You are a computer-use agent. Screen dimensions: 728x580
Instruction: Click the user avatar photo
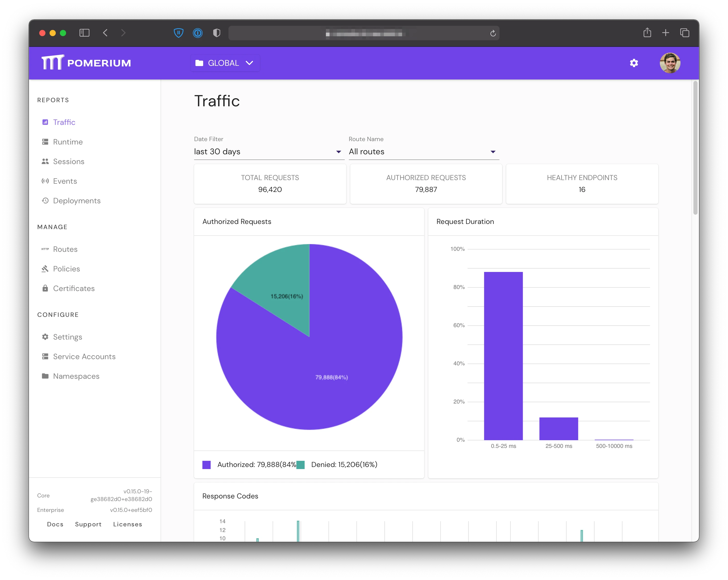(671, 63)
